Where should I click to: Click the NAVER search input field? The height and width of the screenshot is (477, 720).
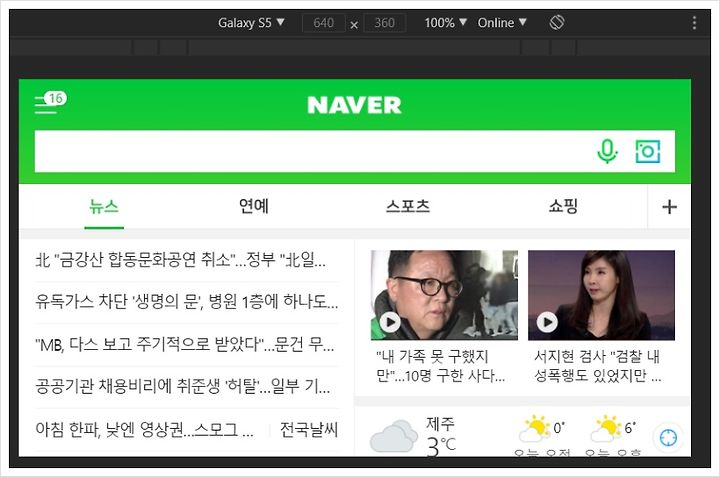tap(312, 152)
